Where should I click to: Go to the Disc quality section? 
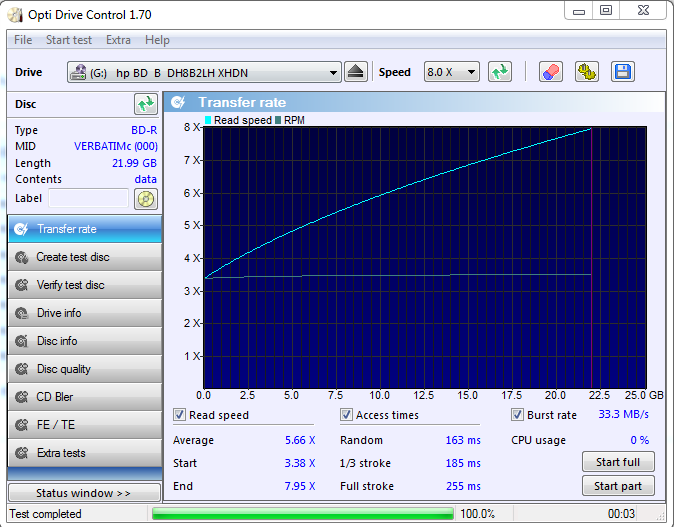(85, 369)
